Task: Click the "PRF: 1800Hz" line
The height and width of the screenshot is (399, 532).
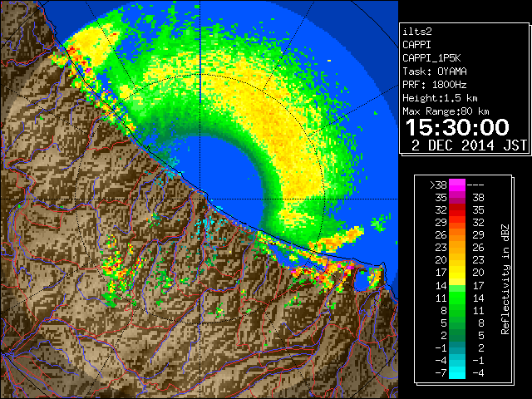Action: tap(434, 85)
